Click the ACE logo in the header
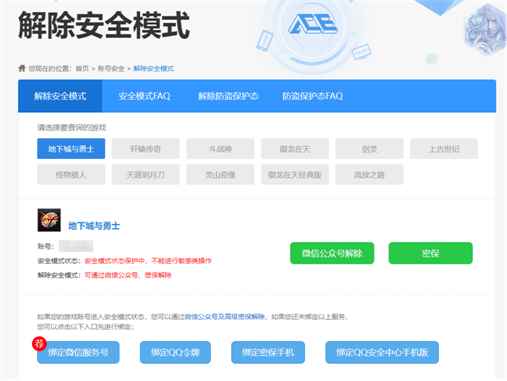The image size is (507, 381). [x=312, y=25]
